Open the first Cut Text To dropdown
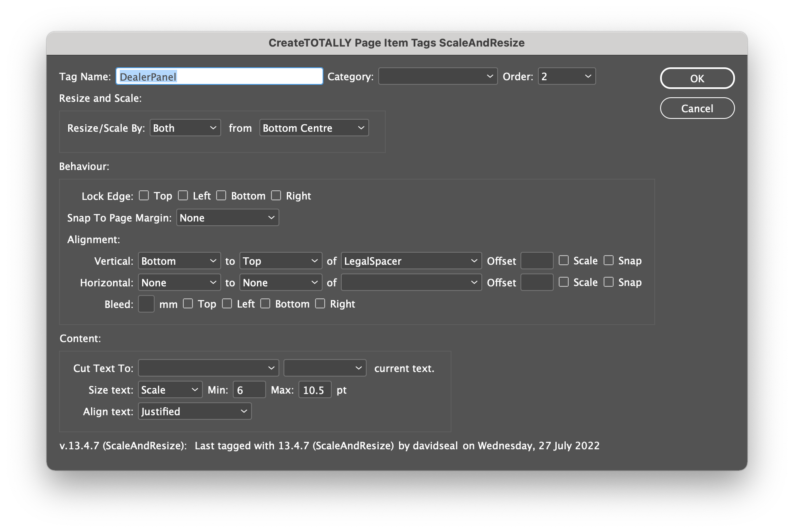This screenshot has height=532, width=794. [x=208, y=368]
